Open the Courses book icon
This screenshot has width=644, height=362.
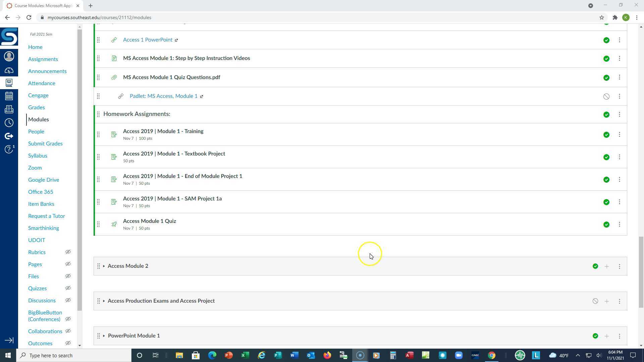[9, 83]
